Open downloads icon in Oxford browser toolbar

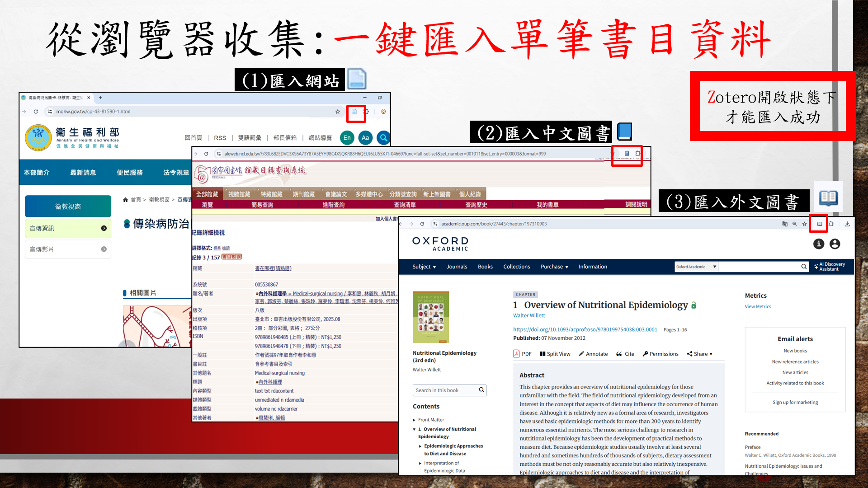click(847, 224)
